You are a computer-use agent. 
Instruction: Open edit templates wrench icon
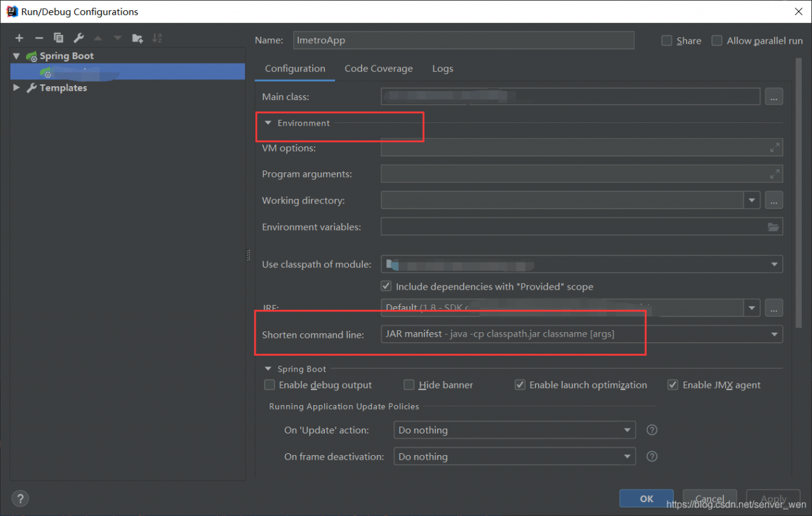coord(78,38)
